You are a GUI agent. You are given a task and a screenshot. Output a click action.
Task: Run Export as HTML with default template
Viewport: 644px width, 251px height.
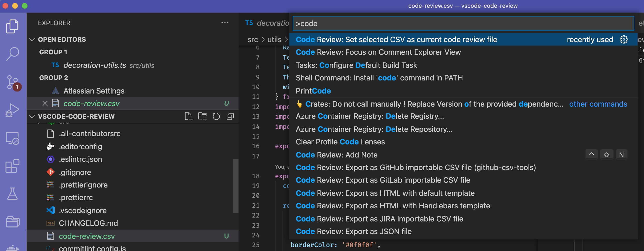click(463, 193)
